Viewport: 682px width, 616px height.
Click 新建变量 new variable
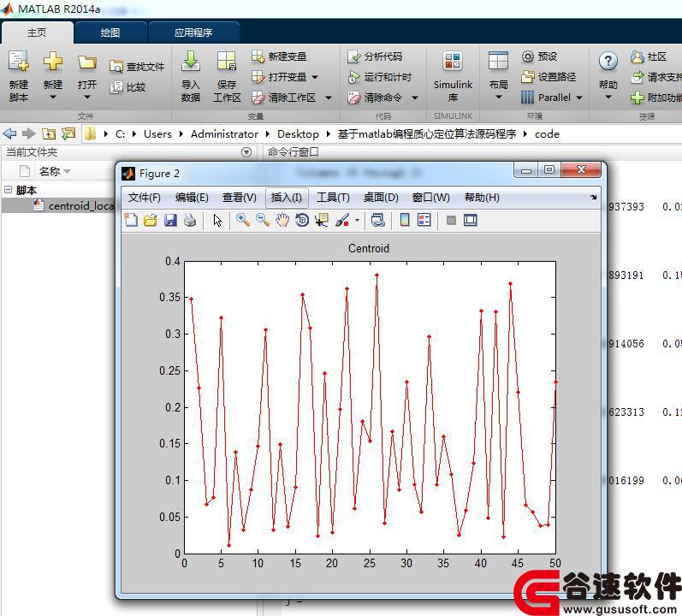279,56
